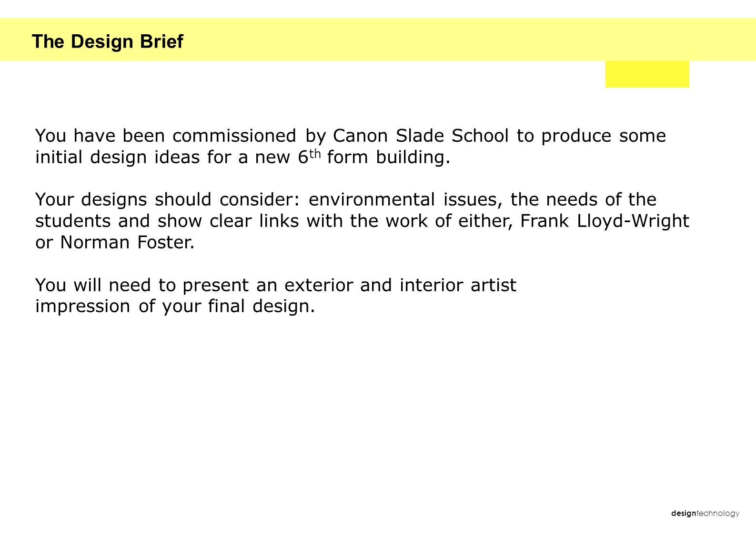Select the word 'commissioned' in the first line
The height and width of the screenshot is (534, 756).
(234, 136)
